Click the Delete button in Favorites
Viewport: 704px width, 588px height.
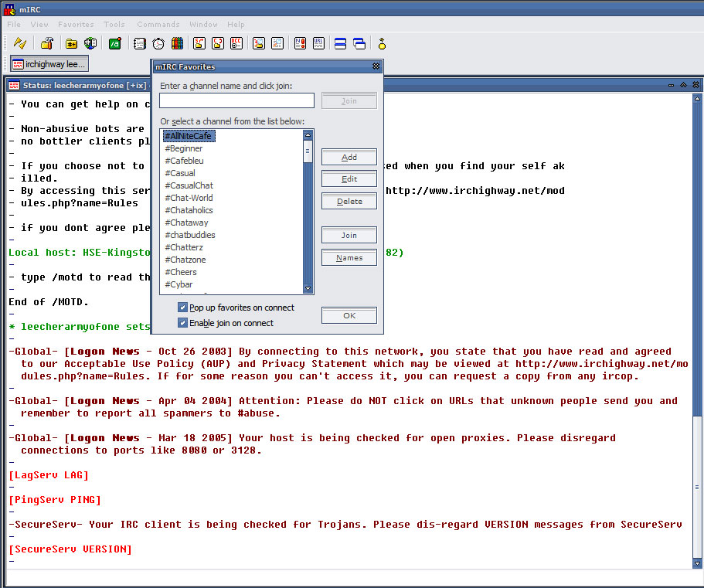349,201
